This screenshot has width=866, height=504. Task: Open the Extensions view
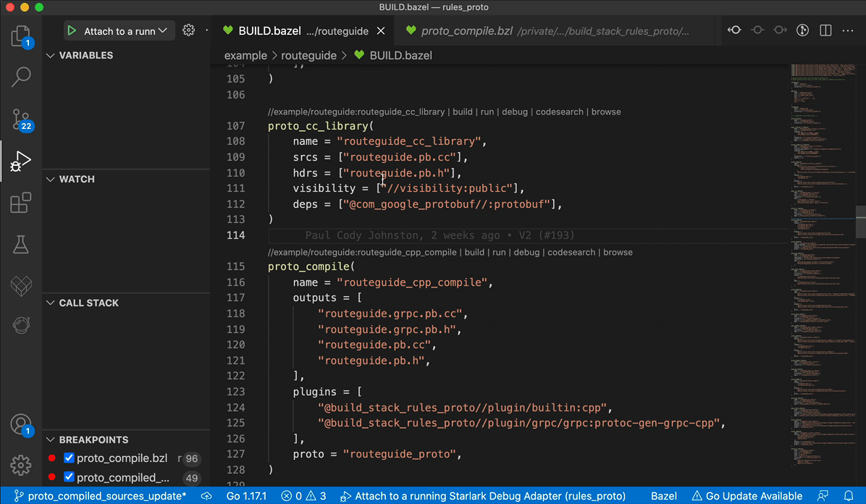coord(21,203)
